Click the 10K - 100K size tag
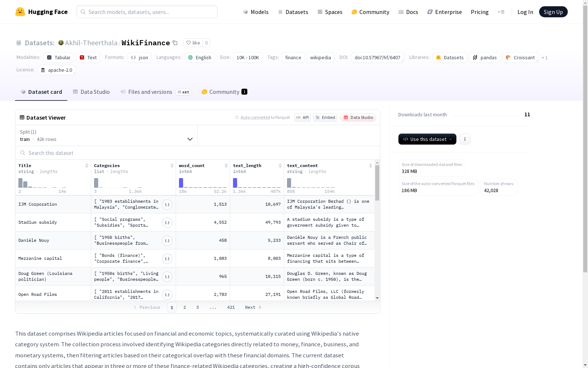 [x=248, y=57]
